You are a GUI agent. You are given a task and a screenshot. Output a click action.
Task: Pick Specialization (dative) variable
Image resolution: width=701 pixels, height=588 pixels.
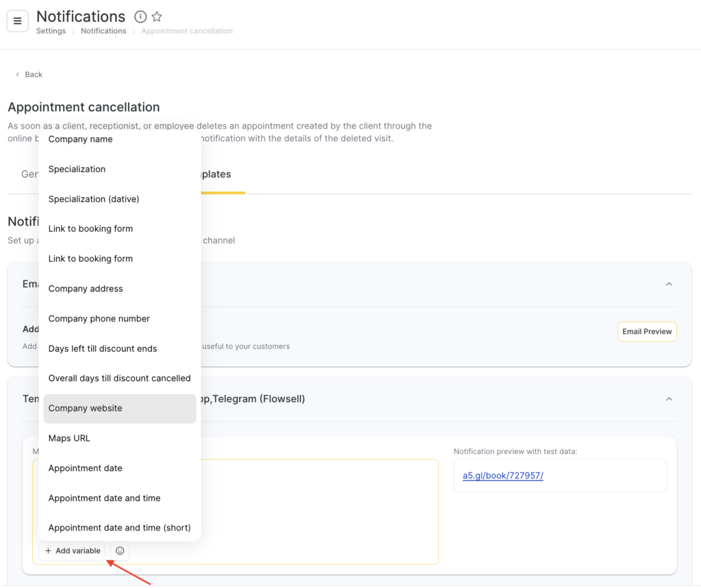pos(93,199)
